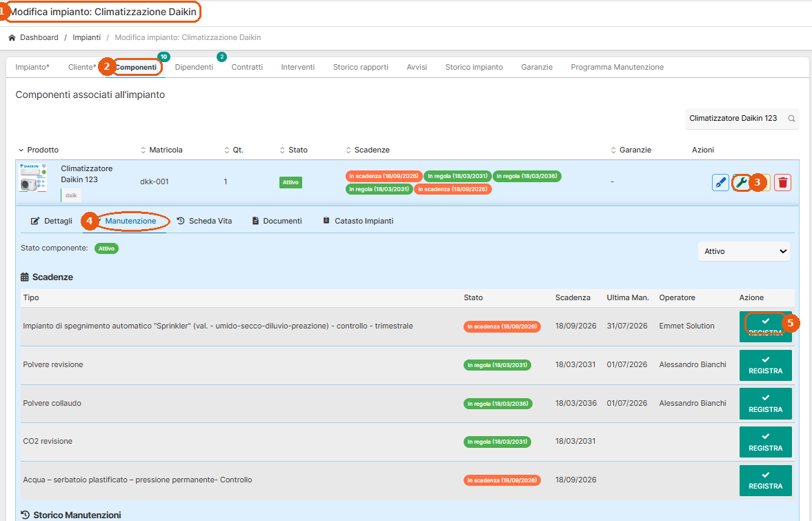The image size is (812, 521).
Task: Click the matricola value dkk-001
Action: click(x=155, y=181)
